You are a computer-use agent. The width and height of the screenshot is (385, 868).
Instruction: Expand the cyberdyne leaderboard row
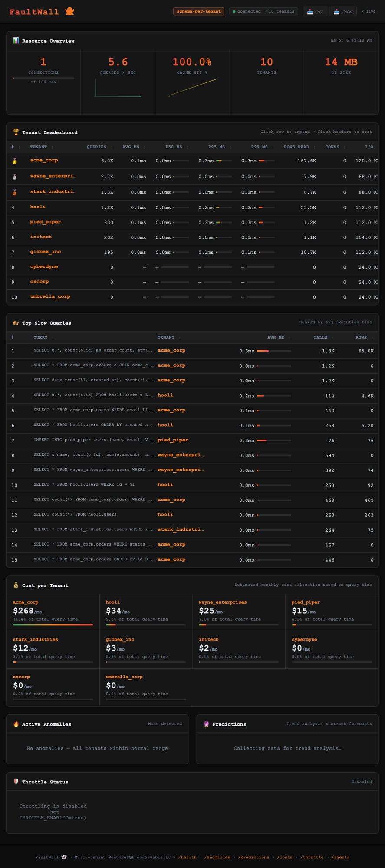coord(192,267)
